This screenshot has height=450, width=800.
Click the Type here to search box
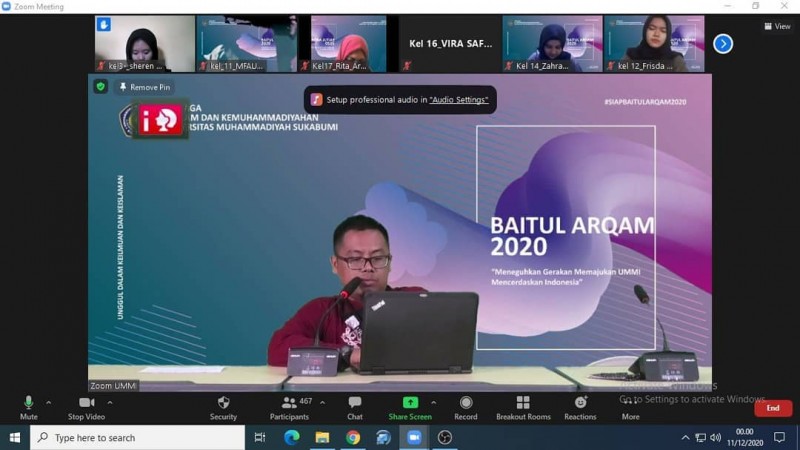click(x=138, y=437)
